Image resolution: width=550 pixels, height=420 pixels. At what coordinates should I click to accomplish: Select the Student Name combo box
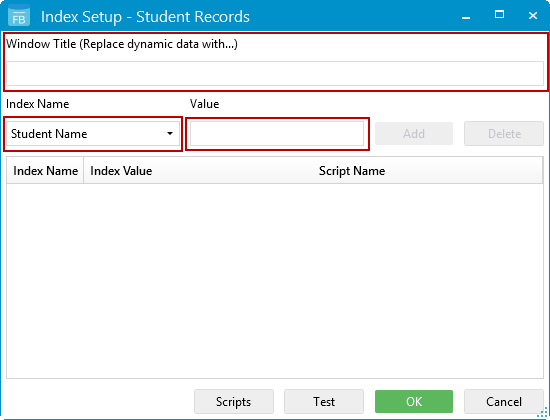point(93,134)
